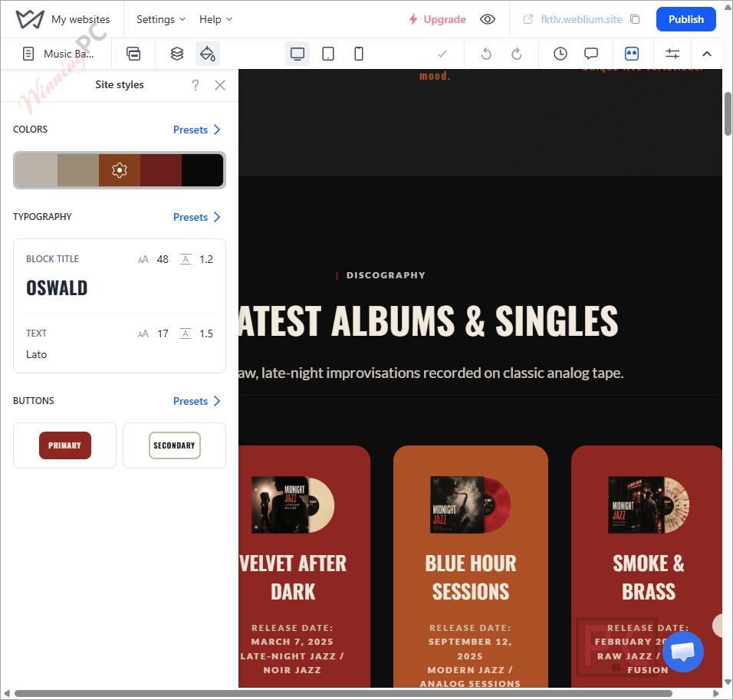The width and height of the screenshot is (733, 700).
Task: Open the pages list icon beside Music Ba...
Action: (28, 54)
